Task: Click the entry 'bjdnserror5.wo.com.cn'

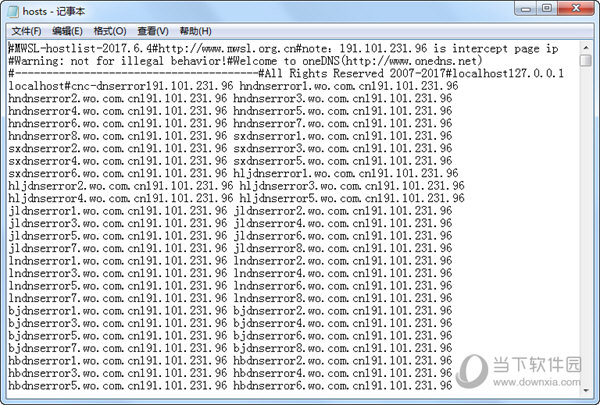Action: pyautogui.click(x=74, y=336)
